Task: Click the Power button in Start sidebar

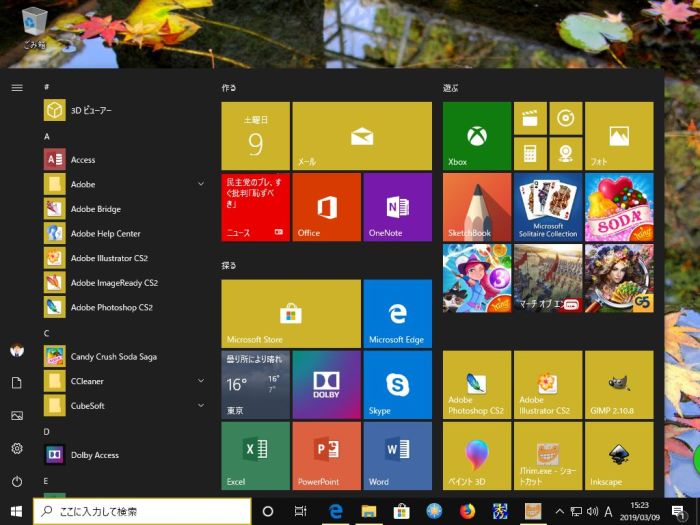Action: 17,481
